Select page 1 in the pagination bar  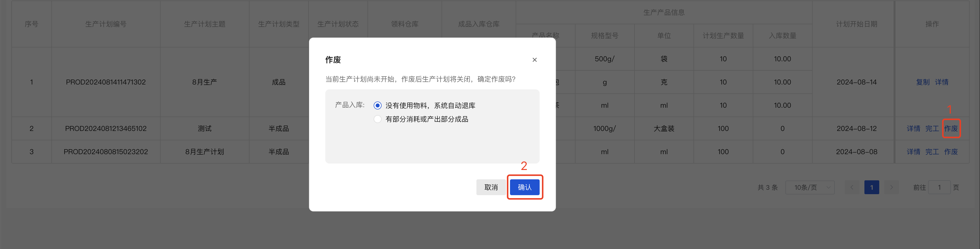(872, 187)
